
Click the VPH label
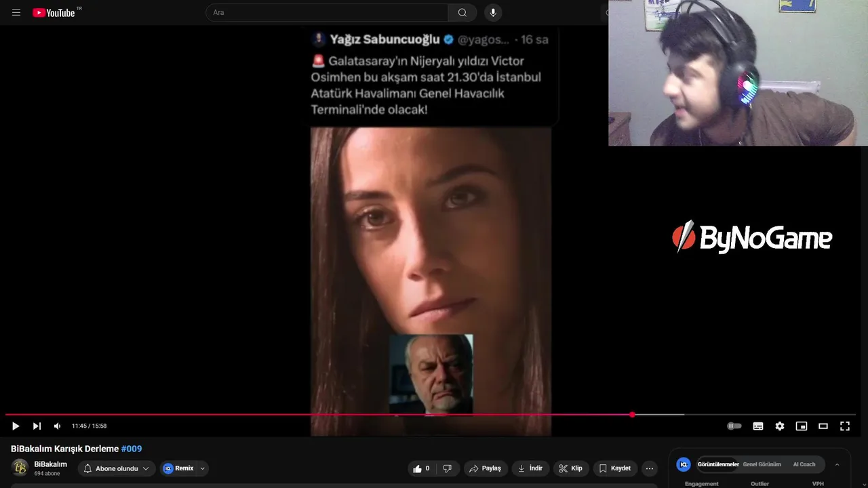tap(818, 484)
